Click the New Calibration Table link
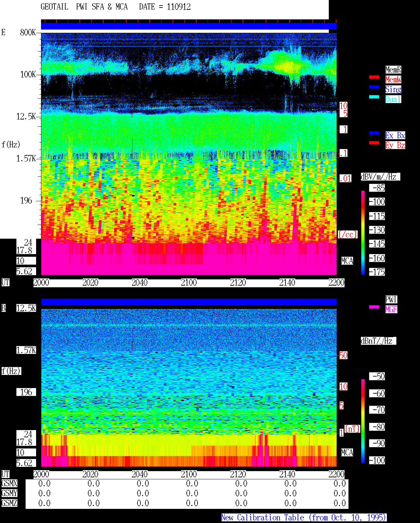 pos(304,517)
